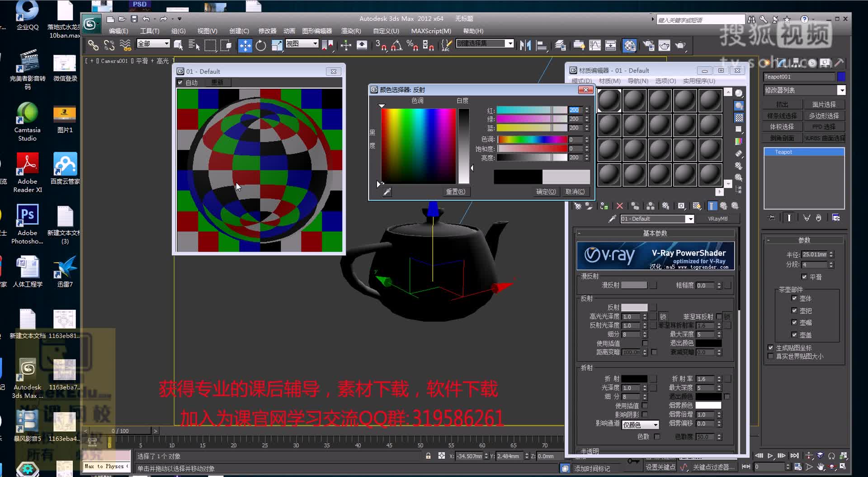Viewport: 868px width, 477px height.
Task: Open the 视图 reference coordinate dropdown
Action: point(302,43)
